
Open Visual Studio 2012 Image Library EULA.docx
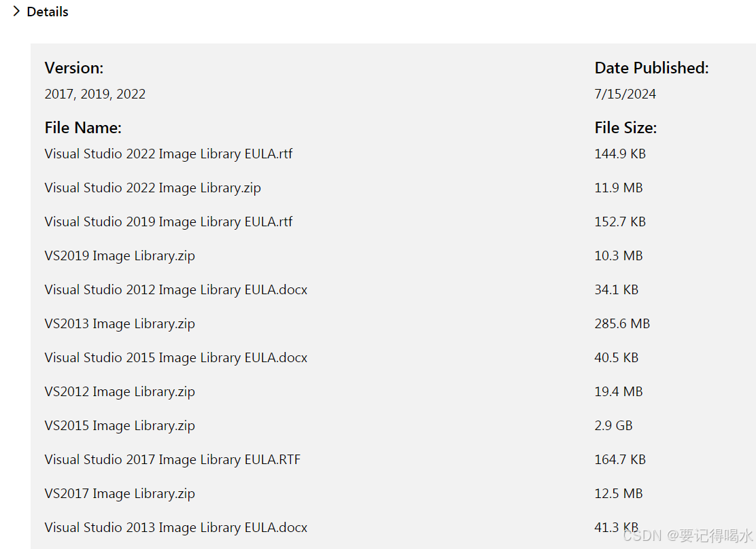coord(175,289)
